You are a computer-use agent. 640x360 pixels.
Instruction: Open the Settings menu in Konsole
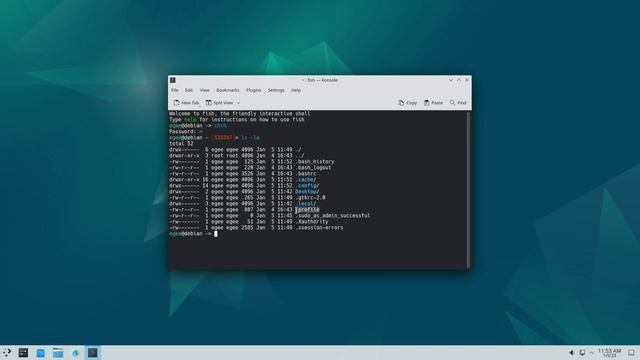276,90
